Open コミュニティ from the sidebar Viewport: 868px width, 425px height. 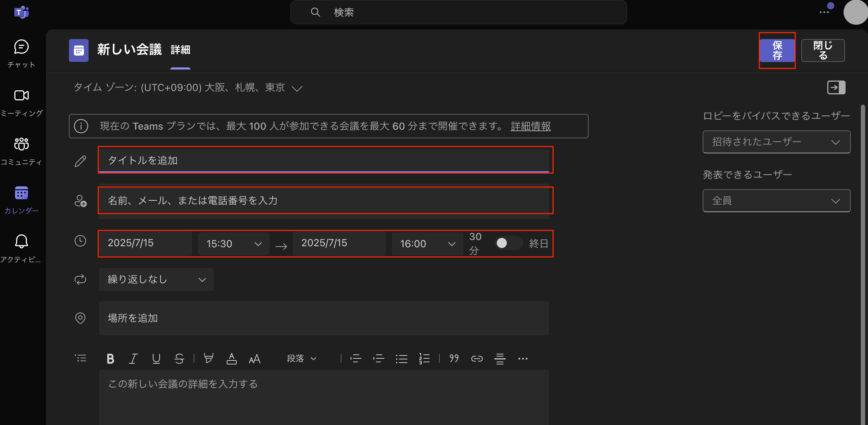tap(21, 151)
